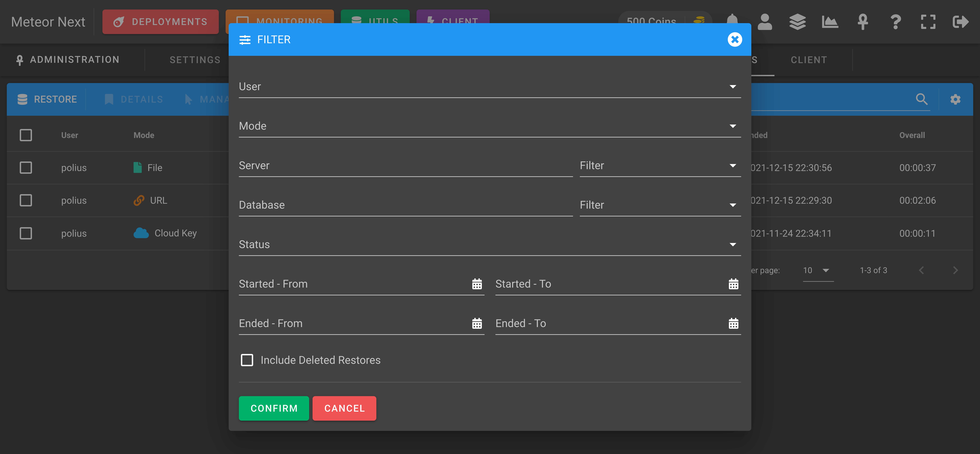Click the File mode icon
Screen dimensions: 980x454
[138, 167]
